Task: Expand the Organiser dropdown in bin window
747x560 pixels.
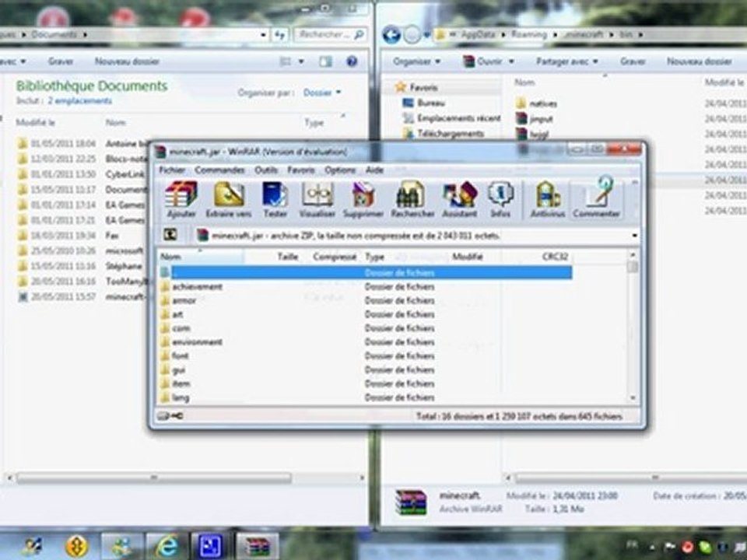Action: coord(416,61)
